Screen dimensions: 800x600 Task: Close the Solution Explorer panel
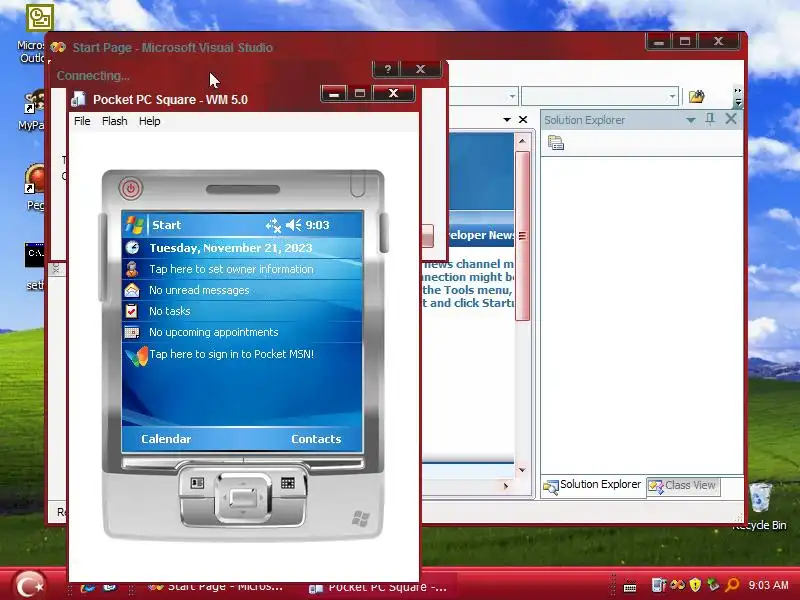click(731, 119)
